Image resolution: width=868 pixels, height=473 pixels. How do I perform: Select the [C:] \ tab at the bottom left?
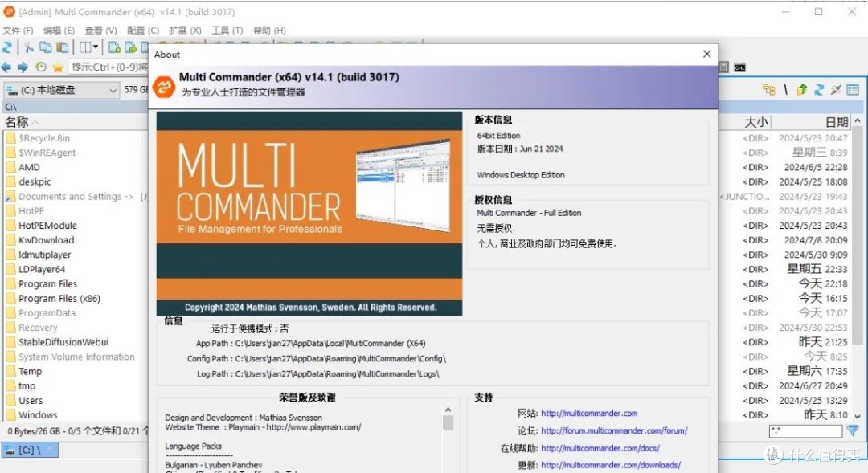29,451
